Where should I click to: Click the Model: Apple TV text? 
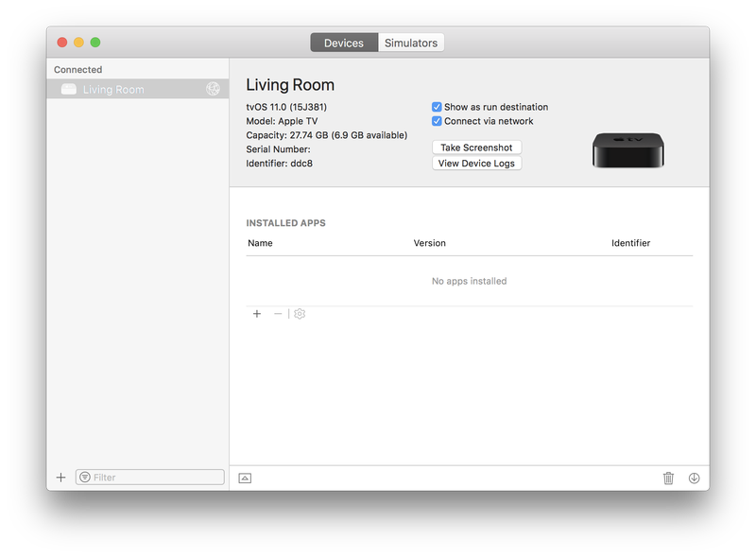tap(282, 121)
